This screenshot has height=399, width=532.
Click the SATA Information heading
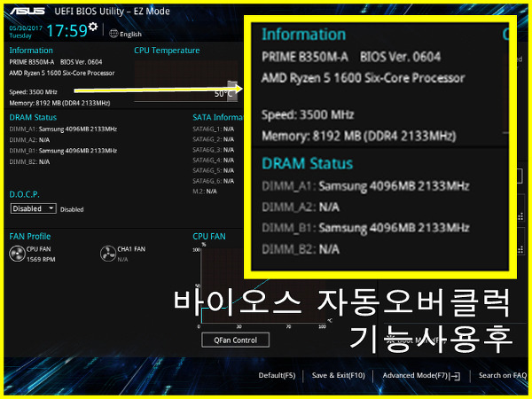[x=218, y=117]
